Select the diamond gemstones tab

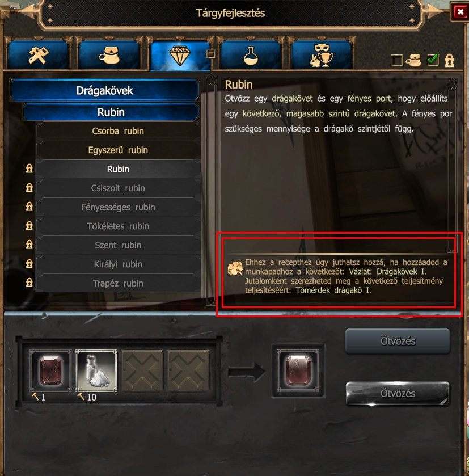[180, 56]
